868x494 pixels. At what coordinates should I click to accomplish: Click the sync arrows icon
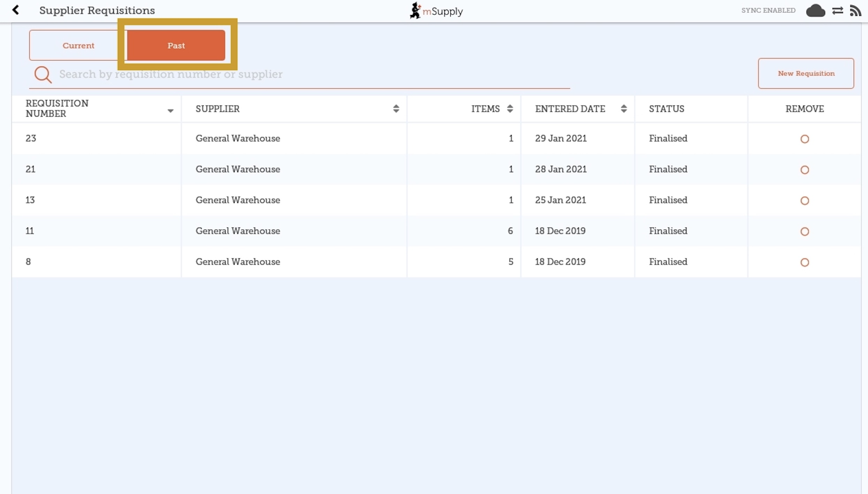[837, 11]
